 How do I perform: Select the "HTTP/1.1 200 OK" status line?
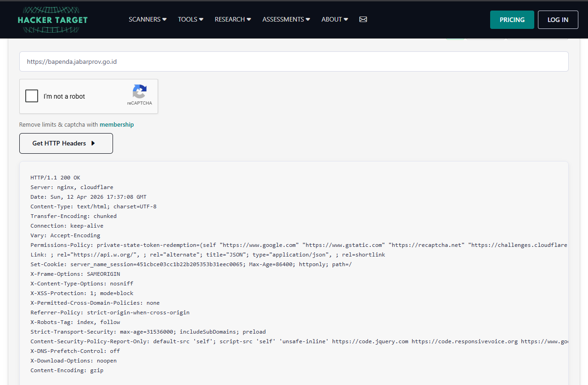point(56,178)
